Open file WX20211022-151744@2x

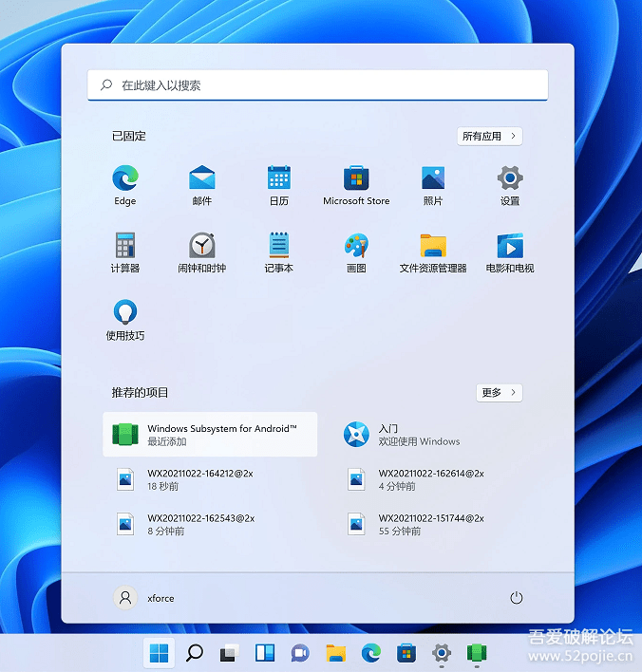click(441, 524)
